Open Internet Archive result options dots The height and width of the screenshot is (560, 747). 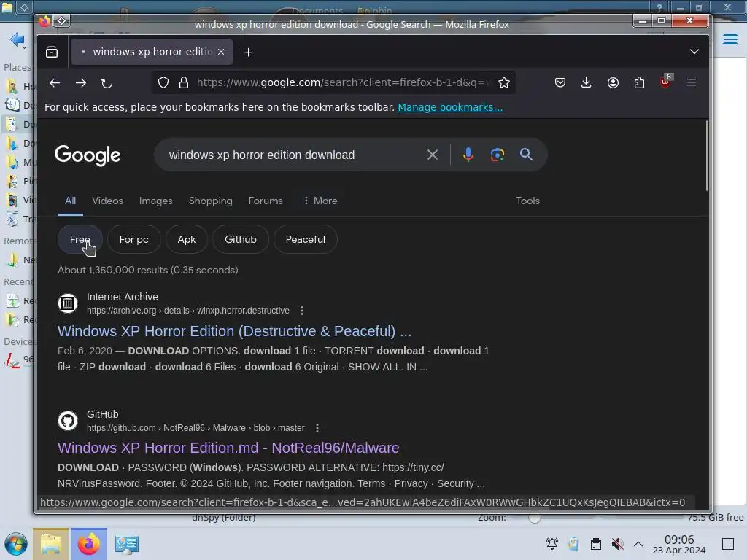tap(302, 311)
